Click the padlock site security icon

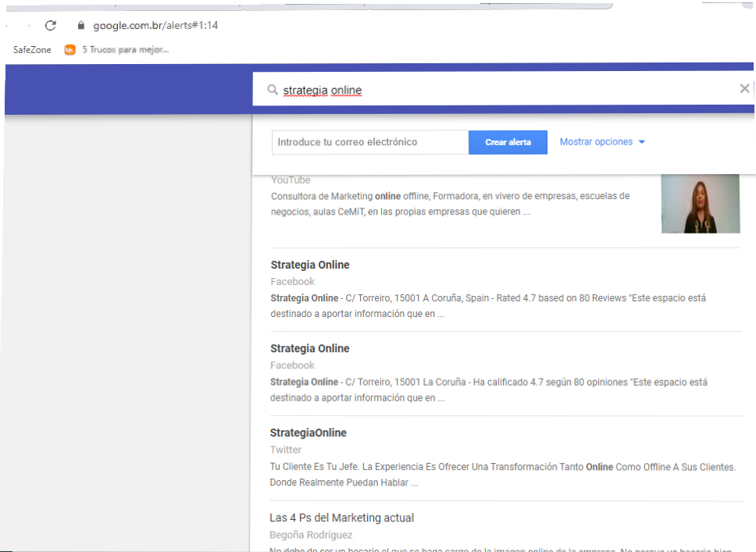tap(81, 26)
